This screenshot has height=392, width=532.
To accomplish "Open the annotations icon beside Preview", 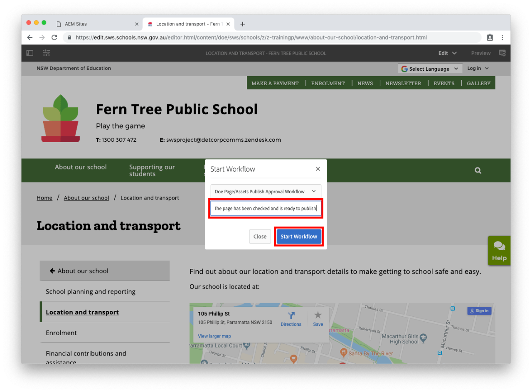I will click(502, 53).
